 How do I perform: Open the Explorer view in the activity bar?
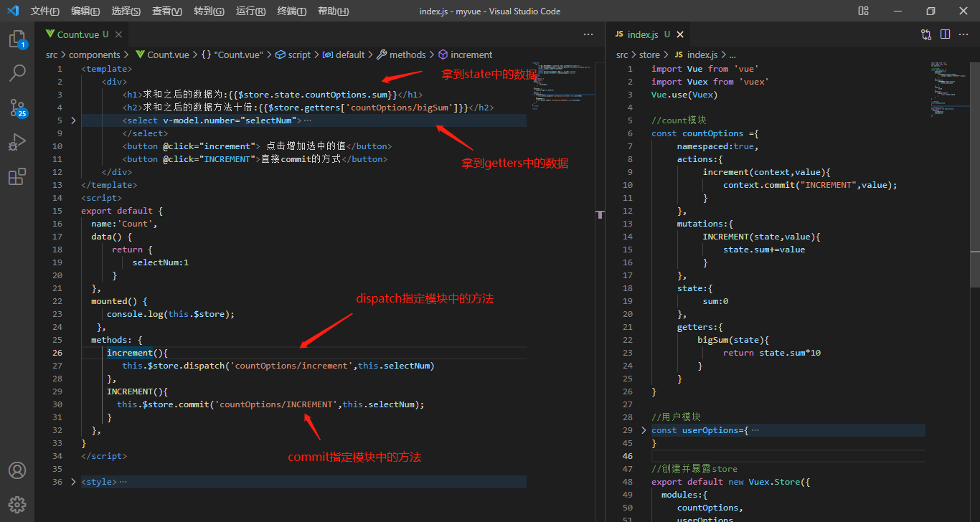[17, 39]
